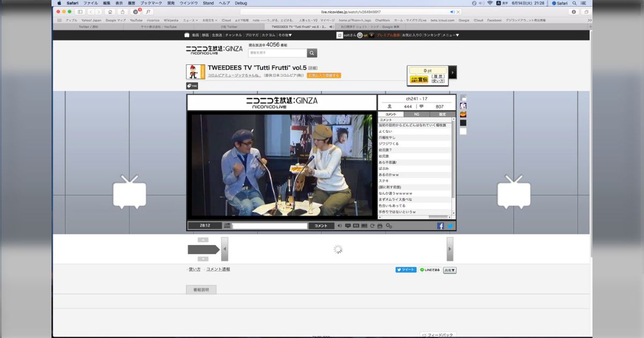
Task: Expand the 共有 share dropdown
Action: tap(450, 270)
